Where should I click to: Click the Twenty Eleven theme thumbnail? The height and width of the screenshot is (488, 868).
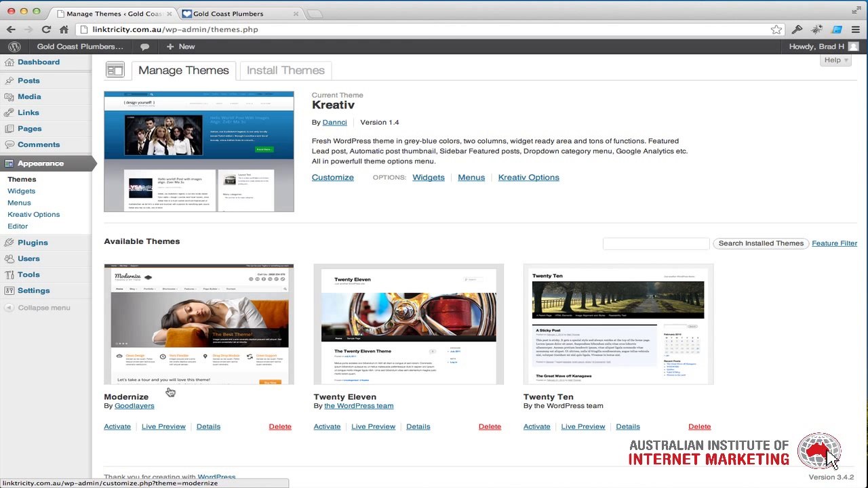click(409, 325)
